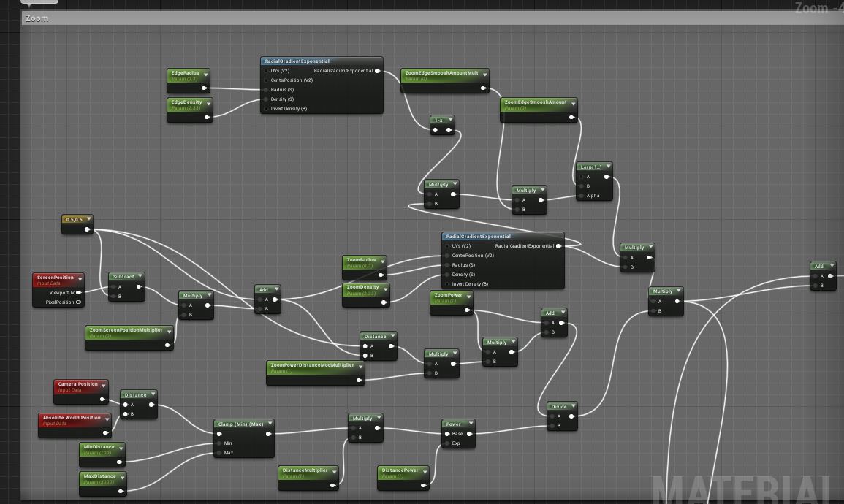This screenshot has height=504, width=844.
Task: Toggle the Divide node's chevron arrow
Action: click(x=573, y=407)
